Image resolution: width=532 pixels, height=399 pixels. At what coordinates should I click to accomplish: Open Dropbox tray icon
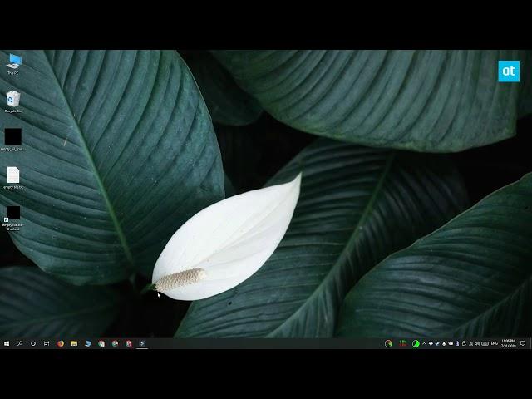(431, 343)
